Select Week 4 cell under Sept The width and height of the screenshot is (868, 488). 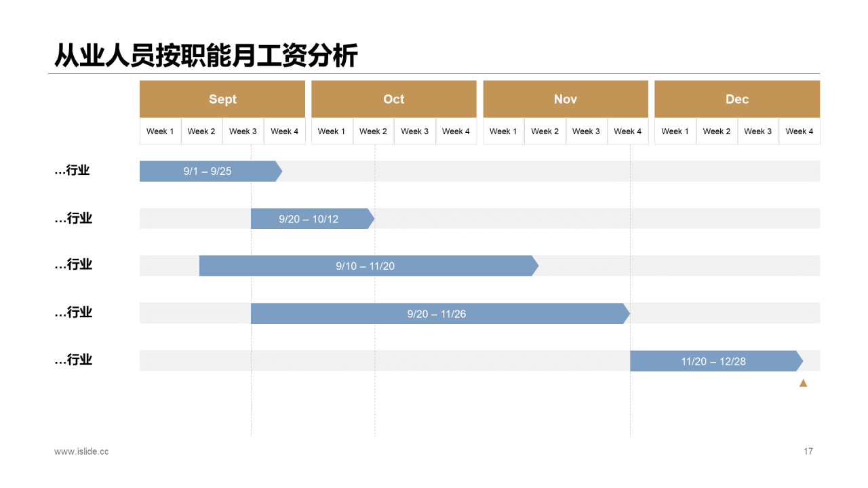[x=284, y=131]
